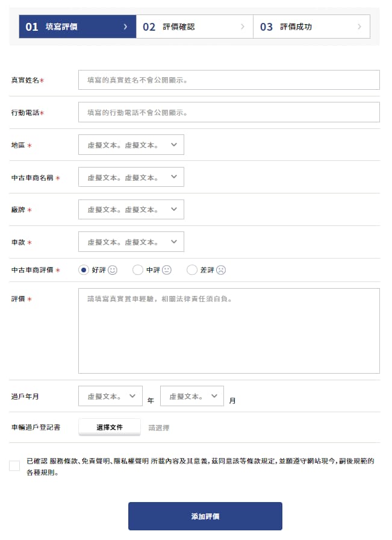Expand the 中古車商名稱 dropdown
The width and height of the screenshot is (392, 540).
coord(131,177)
